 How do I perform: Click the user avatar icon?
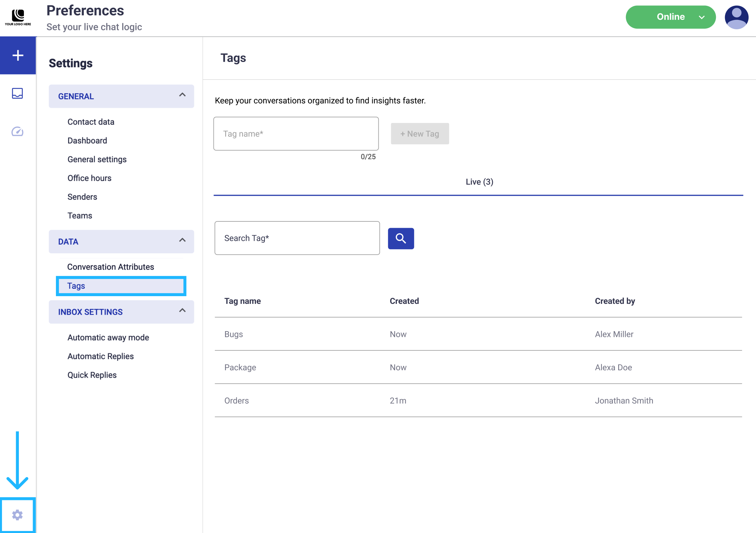736,17
